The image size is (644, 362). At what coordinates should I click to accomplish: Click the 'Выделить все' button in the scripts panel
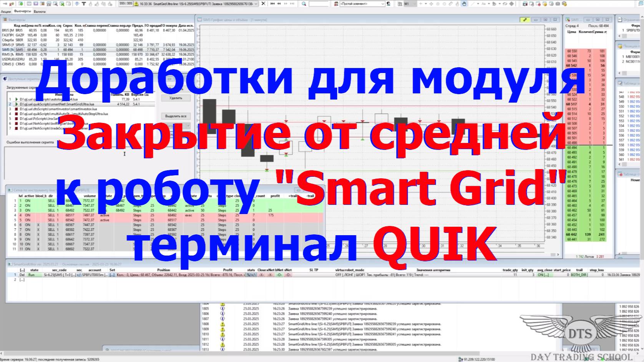[176, 116]
